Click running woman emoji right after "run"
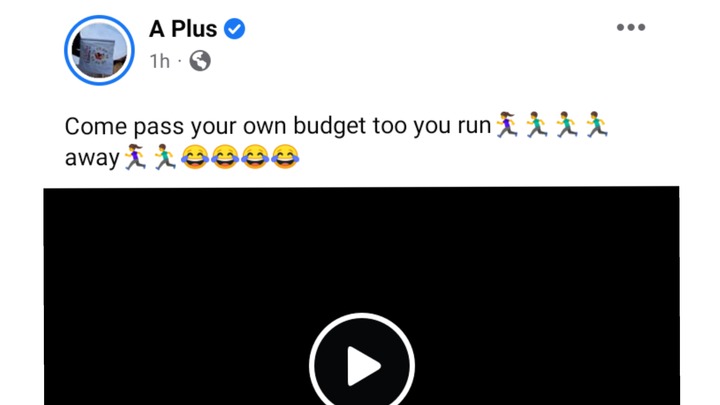Image resolution: width=720 pixels, height=405 pixels. click(x=507, y=124)
